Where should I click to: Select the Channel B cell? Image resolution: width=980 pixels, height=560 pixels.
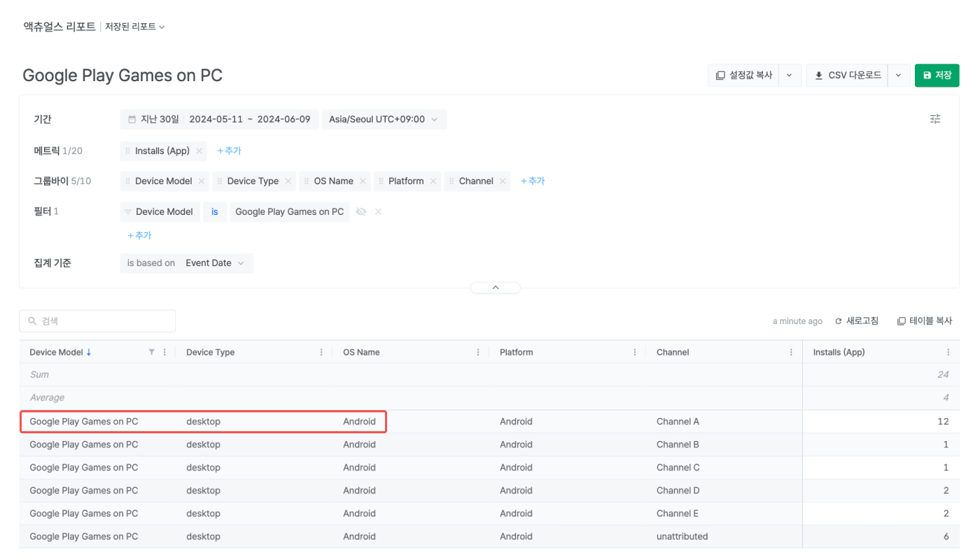pos(678,444)
